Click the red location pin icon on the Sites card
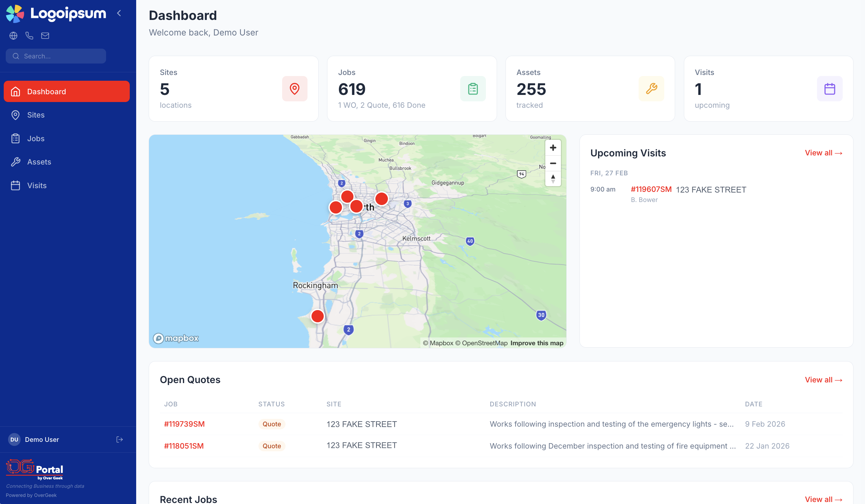Screen dimensions: 865x504 point(295,89)
